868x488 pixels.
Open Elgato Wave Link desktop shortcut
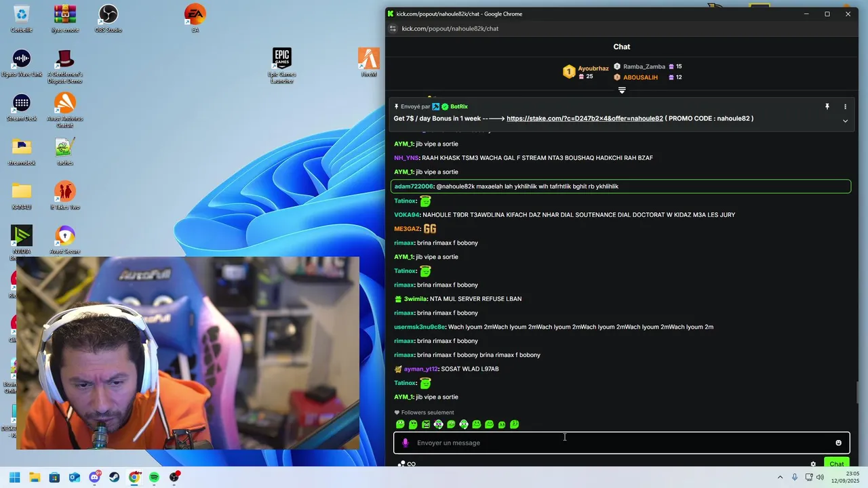22,63
